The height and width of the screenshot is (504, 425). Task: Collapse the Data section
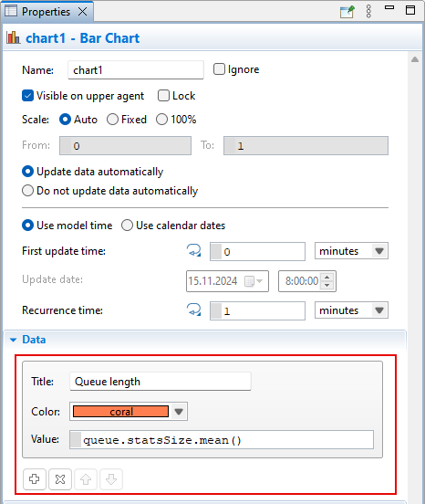(13, 340)
